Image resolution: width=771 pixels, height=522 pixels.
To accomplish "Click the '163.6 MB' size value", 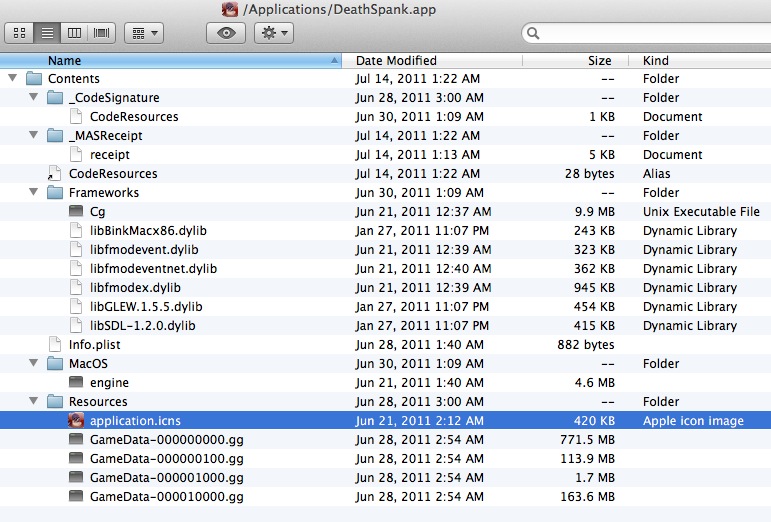I will (587, 497).
